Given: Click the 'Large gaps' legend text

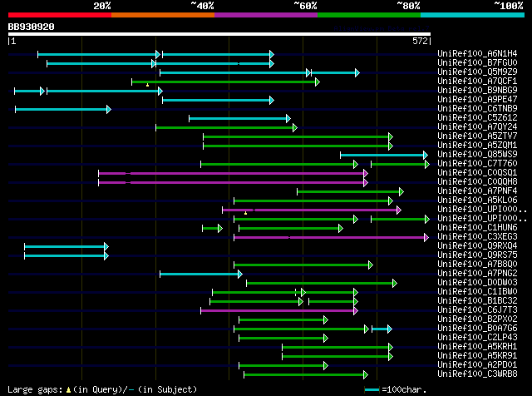Looking at the screenshot, I should tap(35, 389).
